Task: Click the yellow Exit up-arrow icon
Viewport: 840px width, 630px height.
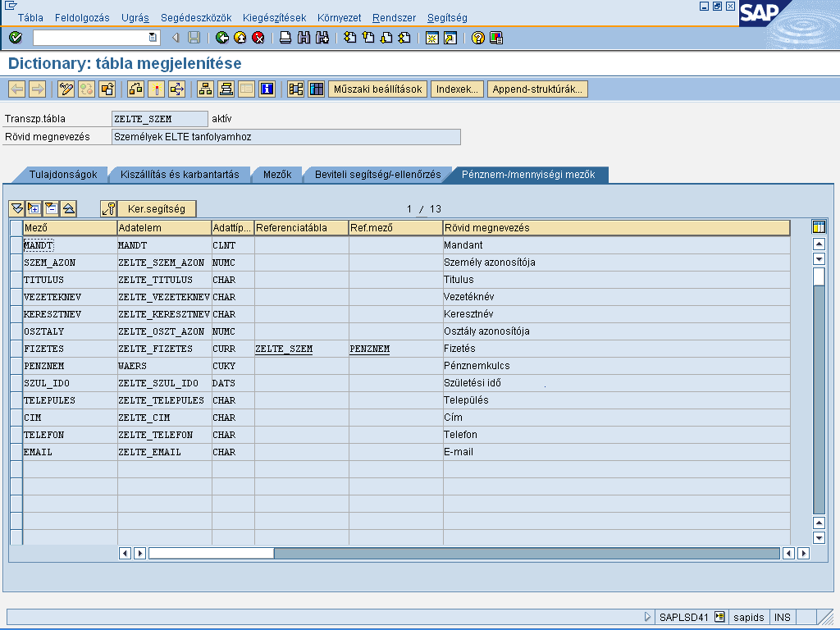Action: coord(240,38)
